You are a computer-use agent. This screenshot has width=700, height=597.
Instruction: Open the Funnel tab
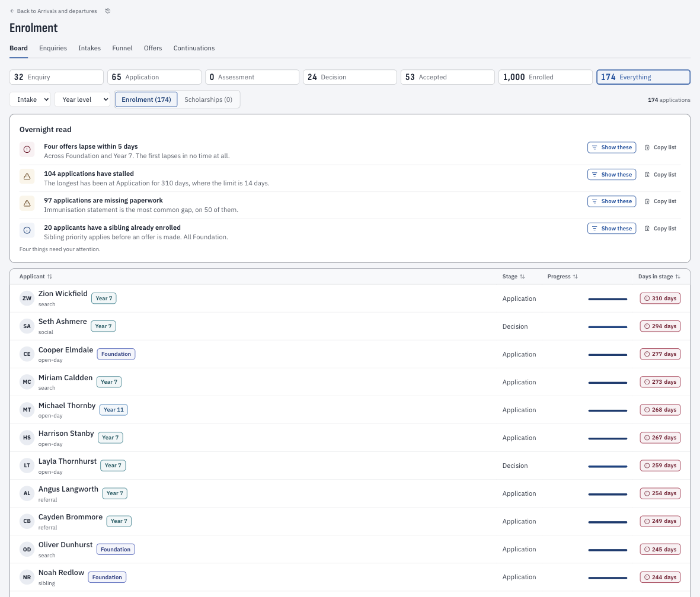click(x=122, y=48)
